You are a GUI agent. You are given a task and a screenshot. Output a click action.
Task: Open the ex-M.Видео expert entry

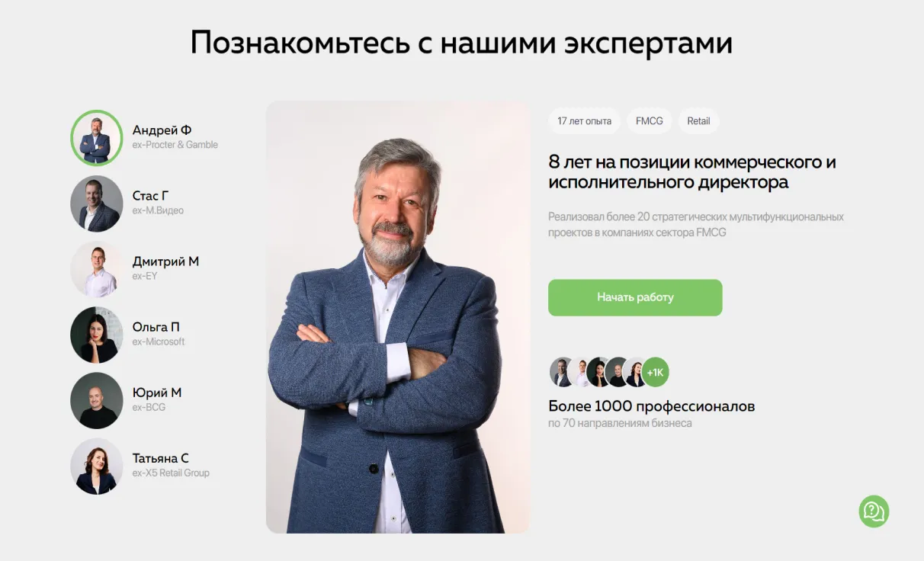click(128, 204)
